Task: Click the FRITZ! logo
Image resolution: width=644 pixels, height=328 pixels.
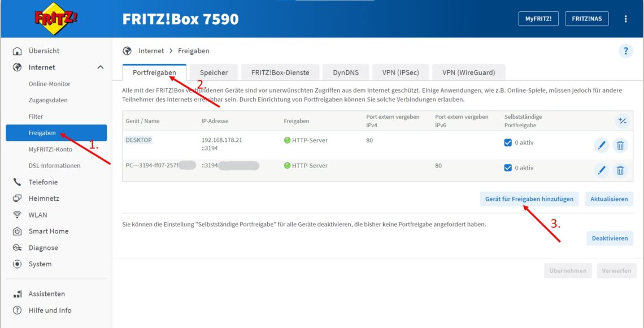Action: pyautogui.click(x=56, y=19)
